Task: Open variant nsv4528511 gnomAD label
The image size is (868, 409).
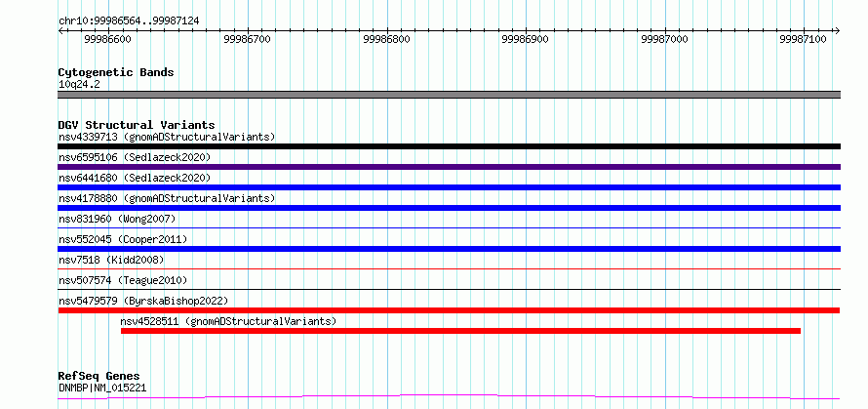Action: [x=228, y=321]
